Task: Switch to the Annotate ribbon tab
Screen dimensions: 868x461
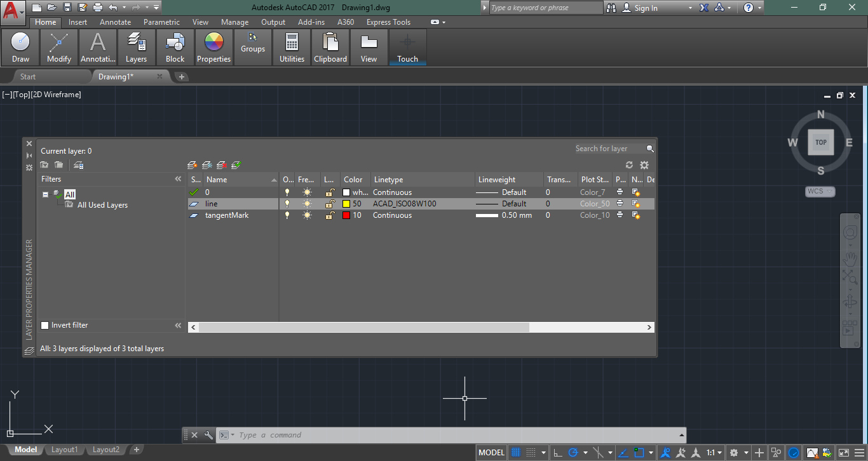Action: pyautogui.click(x=115, y=22)
